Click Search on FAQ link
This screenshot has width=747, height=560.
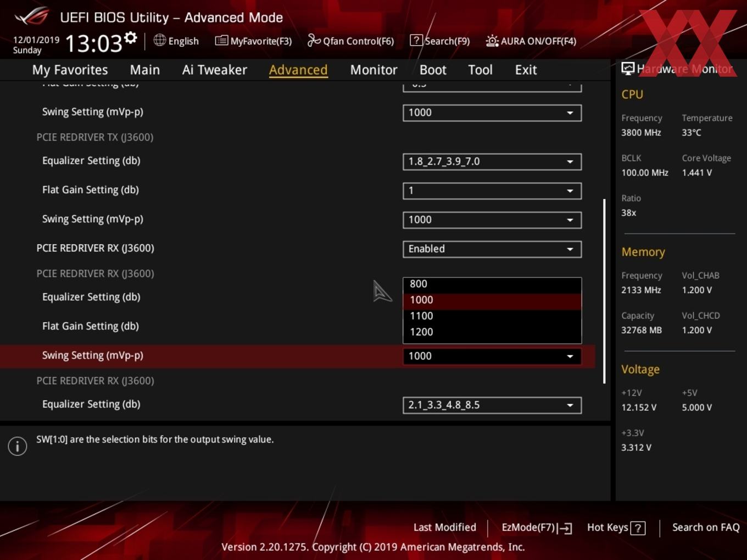click(706, 527)
